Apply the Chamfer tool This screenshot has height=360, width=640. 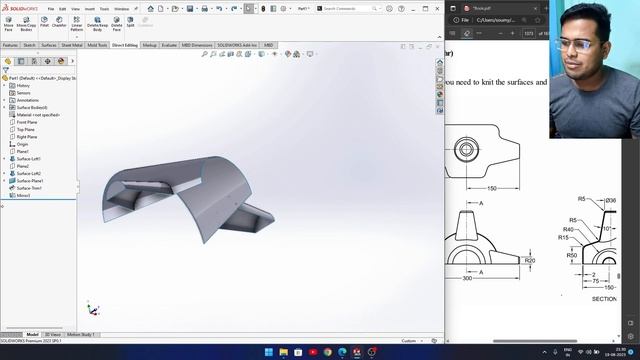tap(59, 22)
